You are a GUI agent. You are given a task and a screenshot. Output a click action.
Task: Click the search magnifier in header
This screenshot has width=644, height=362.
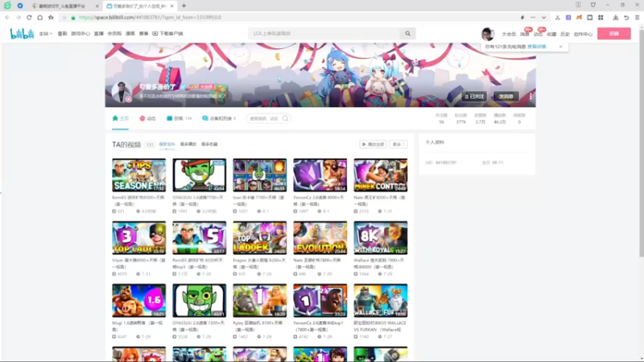click(x=407, y=34)
